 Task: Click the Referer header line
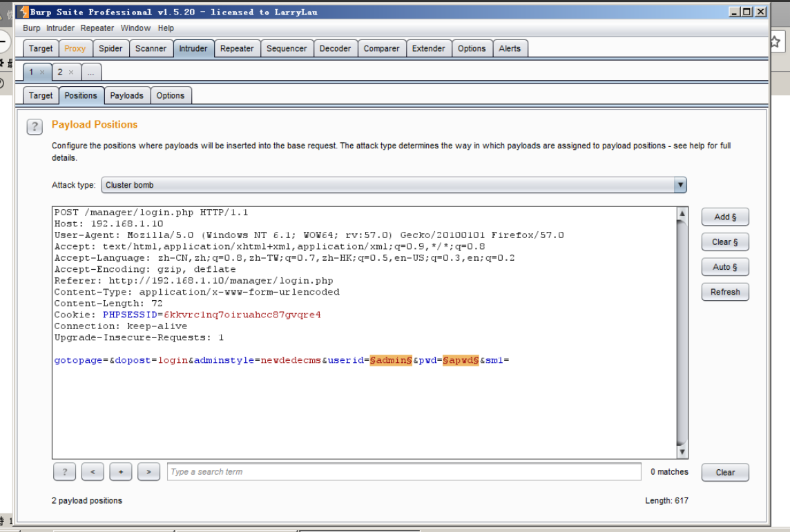point(193,280)
